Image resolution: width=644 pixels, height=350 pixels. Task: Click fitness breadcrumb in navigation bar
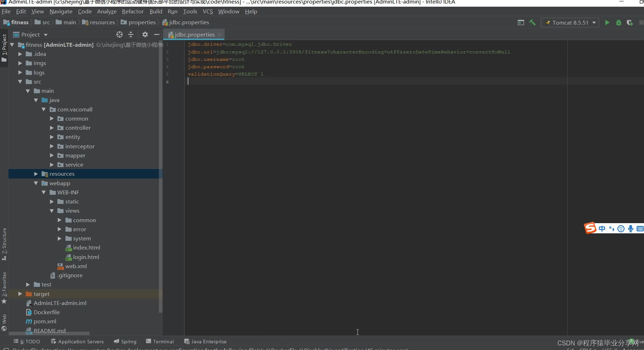tap(16, 22)
